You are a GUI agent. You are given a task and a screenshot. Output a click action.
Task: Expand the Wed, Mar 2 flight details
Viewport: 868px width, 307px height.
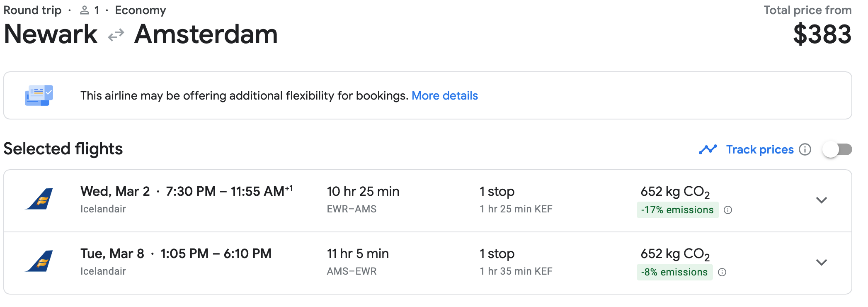point(822,200)
